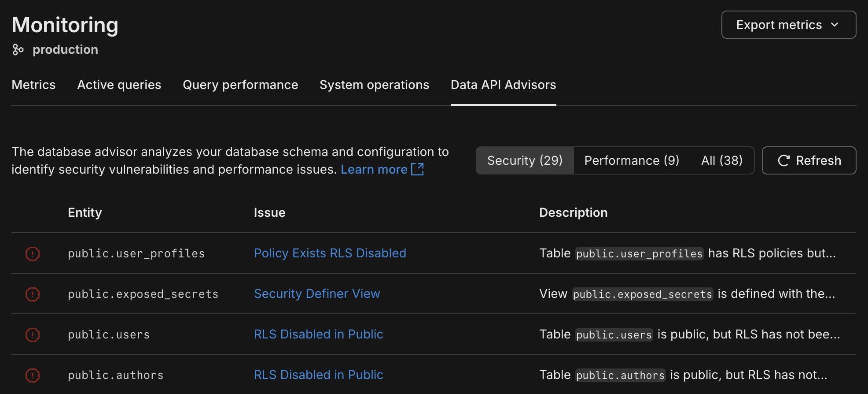Click the public.users entity cell
This screenshot has width=868, height=394.
(x=109, y=335)
